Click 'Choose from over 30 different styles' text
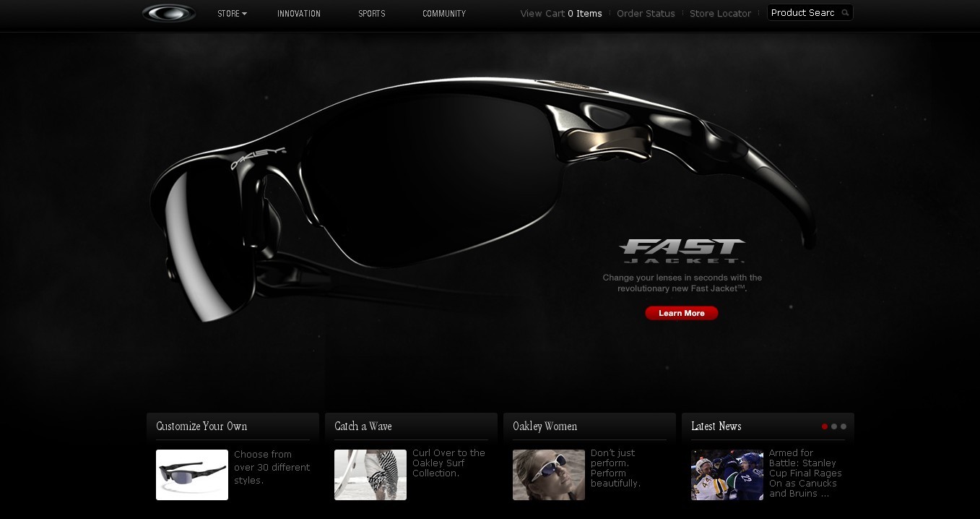980x519 pixels. pyautogui.click(x=272, y=468)
